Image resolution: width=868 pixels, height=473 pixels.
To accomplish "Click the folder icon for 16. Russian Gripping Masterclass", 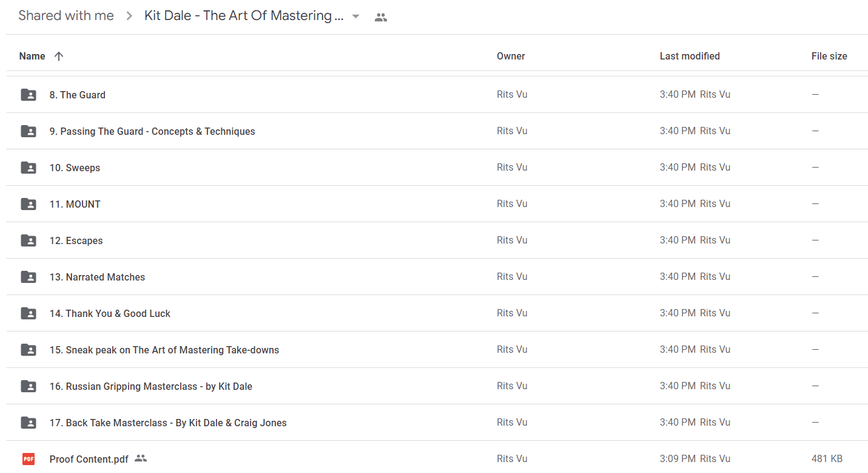I will click(29, 386).
